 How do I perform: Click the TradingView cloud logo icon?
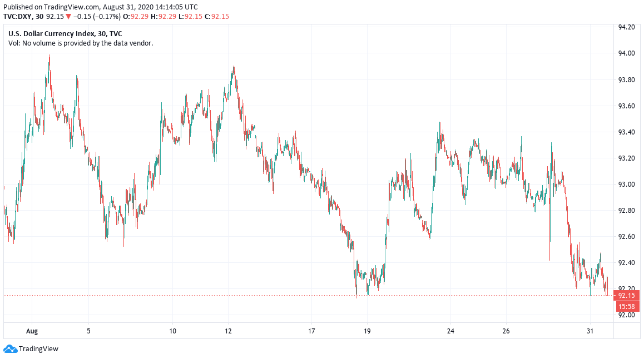(10, 349)
